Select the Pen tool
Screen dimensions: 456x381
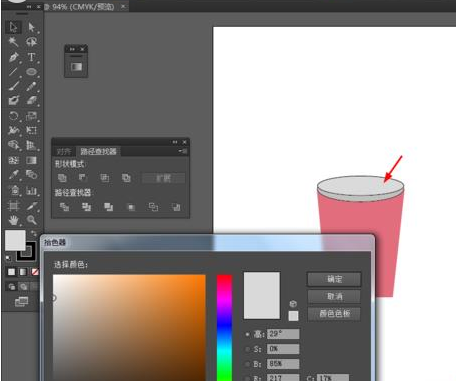[x=13, y=57]
